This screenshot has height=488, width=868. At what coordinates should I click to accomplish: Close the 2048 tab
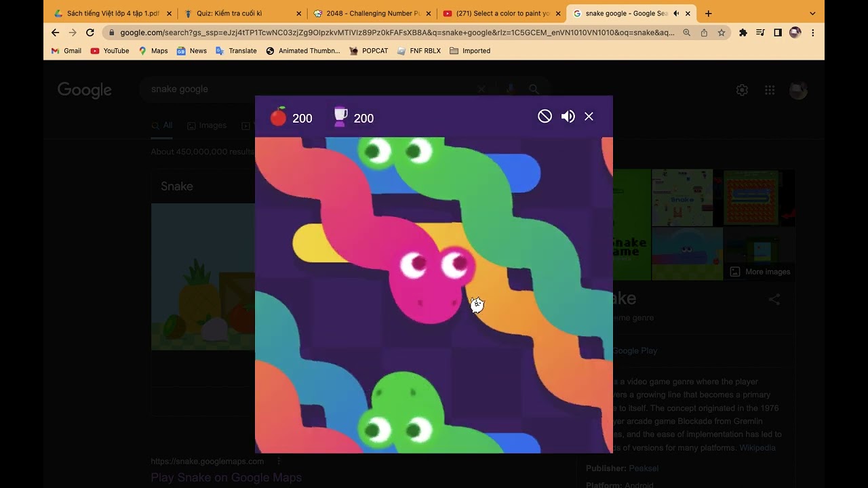429,14
